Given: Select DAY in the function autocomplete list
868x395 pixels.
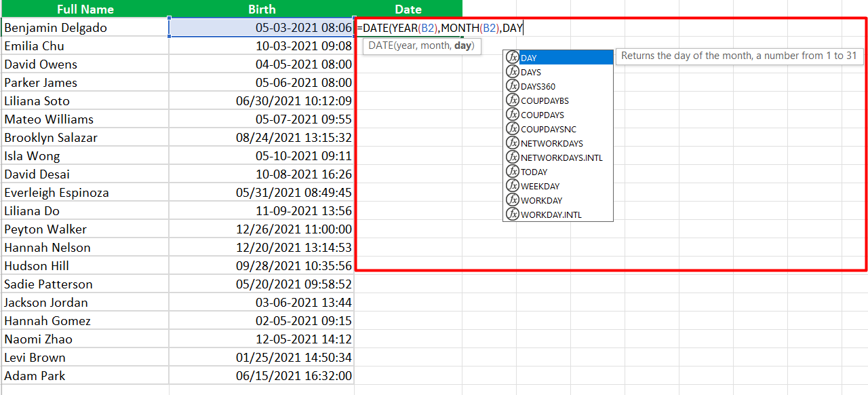Looking at the screenshot, I should click(x=558, y=58).
